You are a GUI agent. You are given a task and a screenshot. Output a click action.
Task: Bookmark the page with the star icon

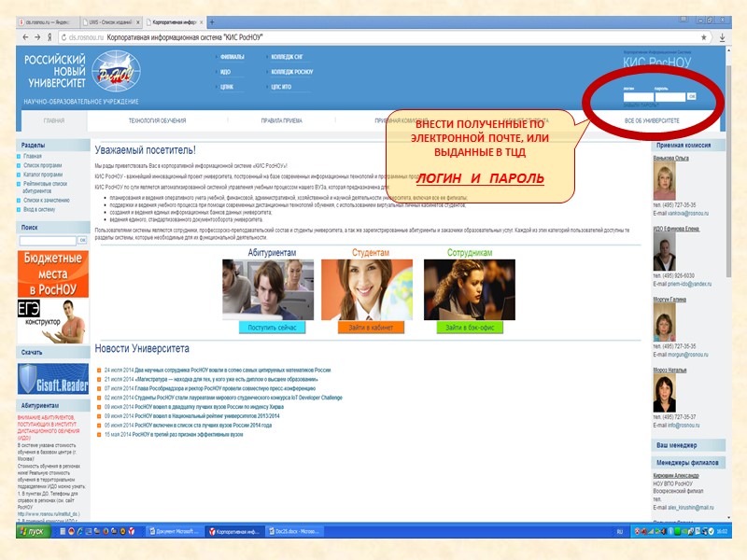[x=704, y=37]
